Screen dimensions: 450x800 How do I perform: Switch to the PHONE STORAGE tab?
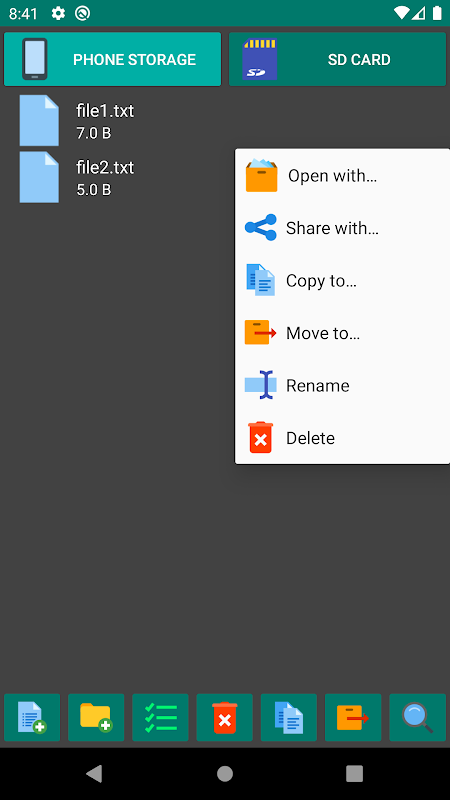point(112,59)
